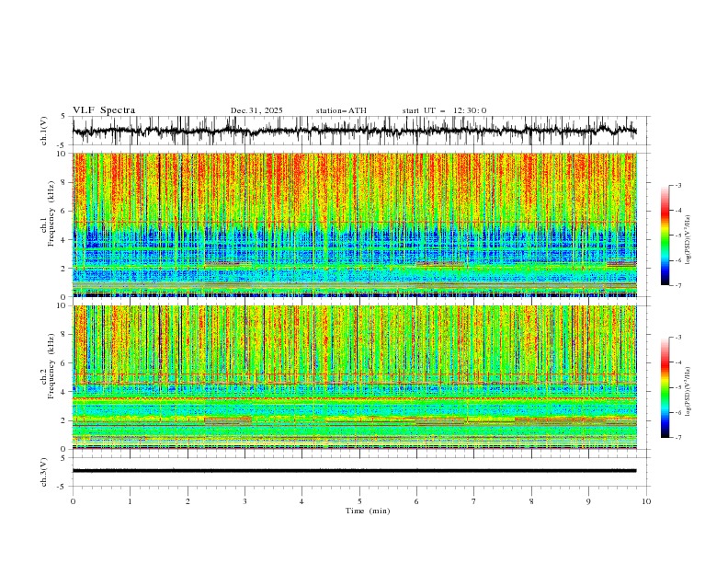This screenshot has width=728, height=563.
Task: Click time axis tick label '1'
Action: click(x=130, y=501)
